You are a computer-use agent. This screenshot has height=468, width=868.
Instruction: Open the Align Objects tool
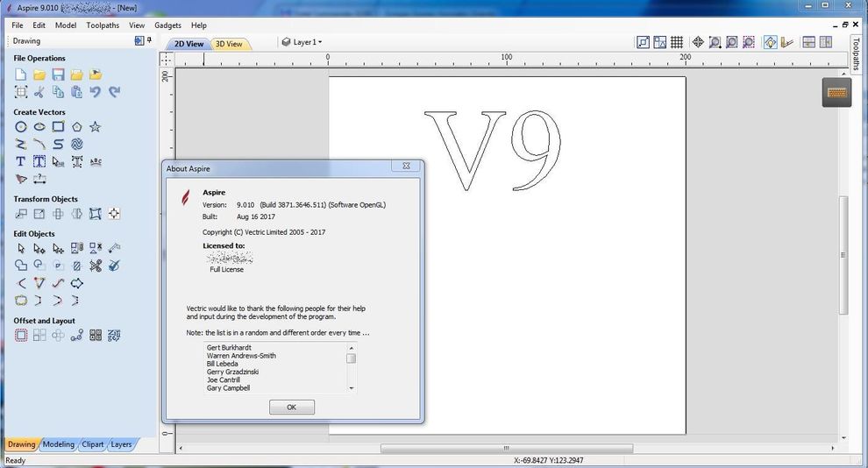114,214
